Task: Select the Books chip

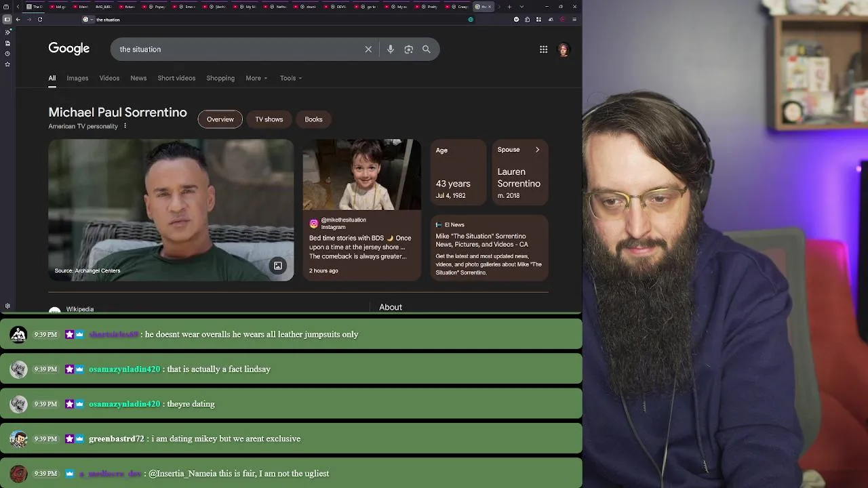Action: pos(313,119)
